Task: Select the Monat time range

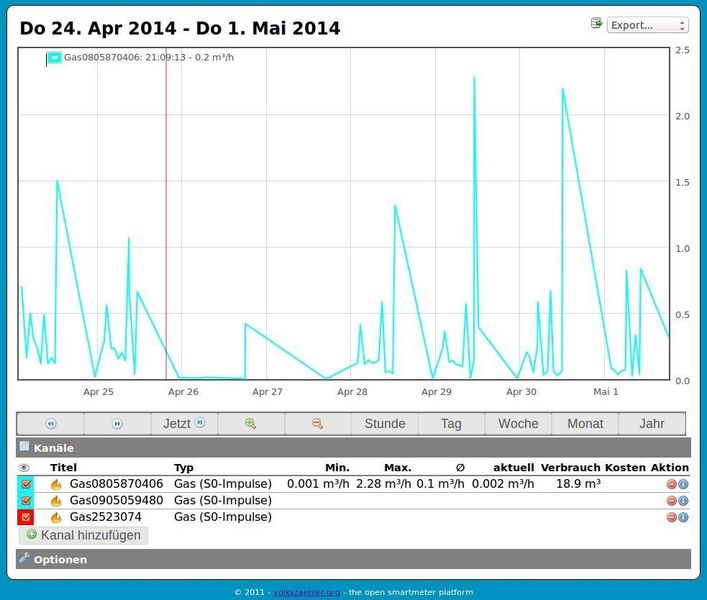Action: coord(585,424)
